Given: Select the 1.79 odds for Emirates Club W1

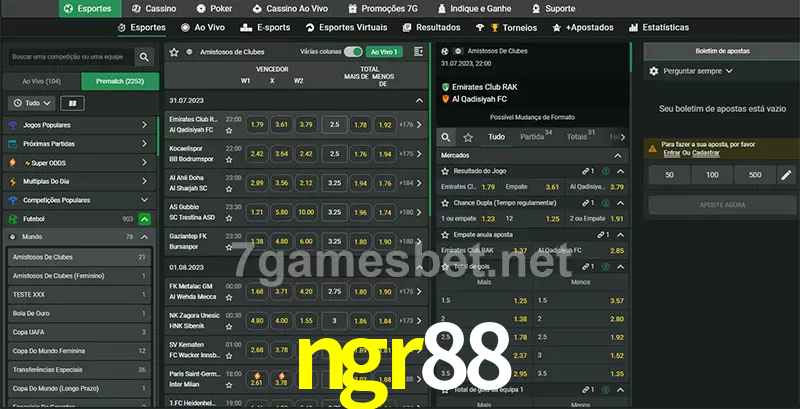Looking at the screenshot, I should click(257, 125).
